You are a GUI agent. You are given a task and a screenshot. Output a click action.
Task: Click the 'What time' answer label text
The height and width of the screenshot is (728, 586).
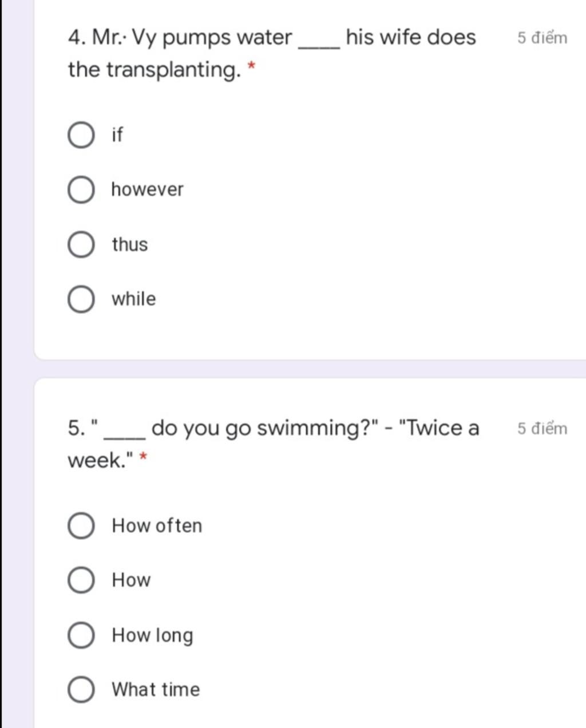pyautogui.click(x=156, y=689)
